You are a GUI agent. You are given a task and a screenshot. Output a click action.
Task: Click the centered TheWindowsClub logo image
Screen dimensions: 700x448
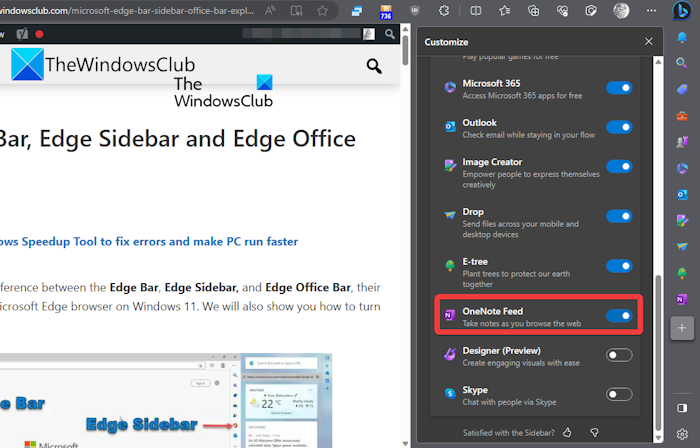tap(223, 92)
